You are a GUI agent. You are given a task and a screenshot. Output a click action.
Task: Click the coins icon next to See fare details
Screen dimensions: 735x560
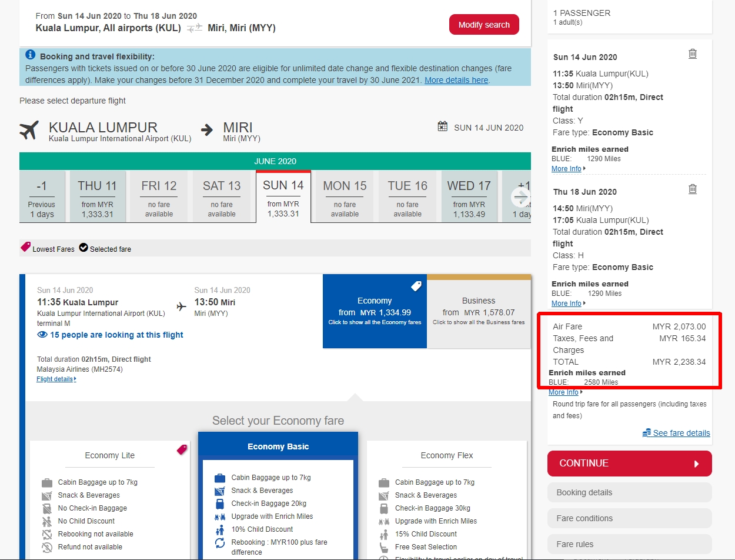click(x=647, y=433)
